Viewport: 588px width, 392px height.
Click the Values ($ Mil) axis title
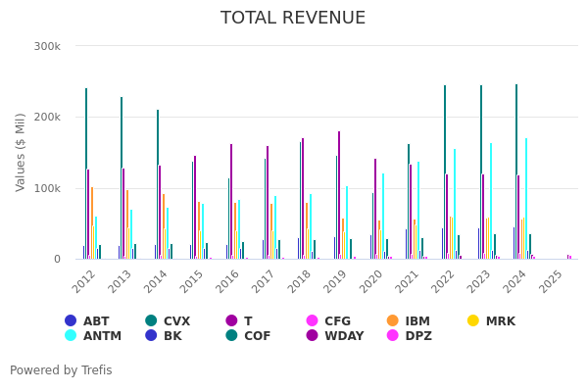(21, 152)
